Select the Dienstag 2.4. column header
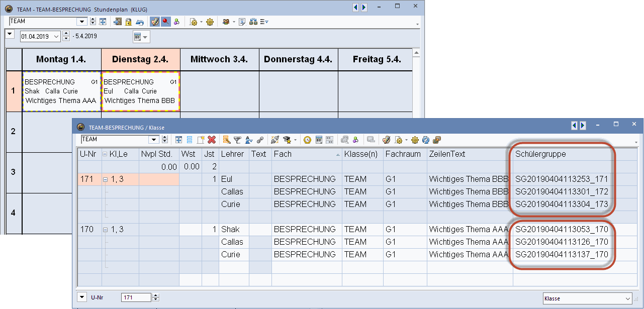Viewport: 644px width, 309px height. [140, 59]
